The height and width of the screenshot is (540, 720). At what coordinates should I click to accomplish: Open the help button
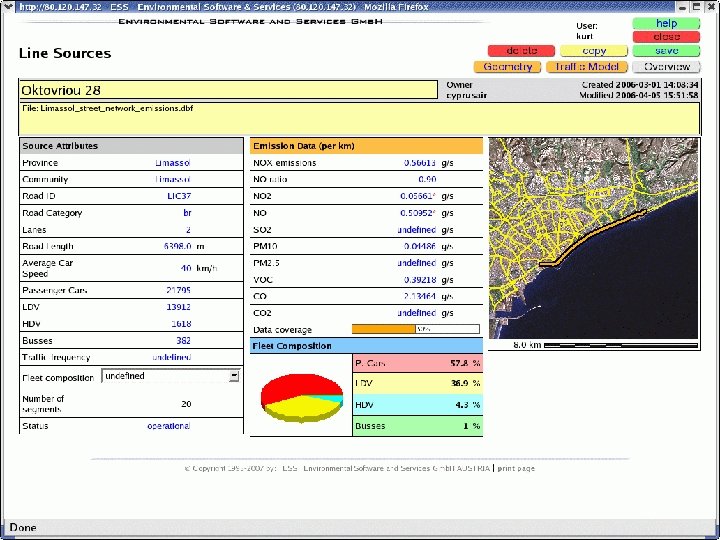666,23
